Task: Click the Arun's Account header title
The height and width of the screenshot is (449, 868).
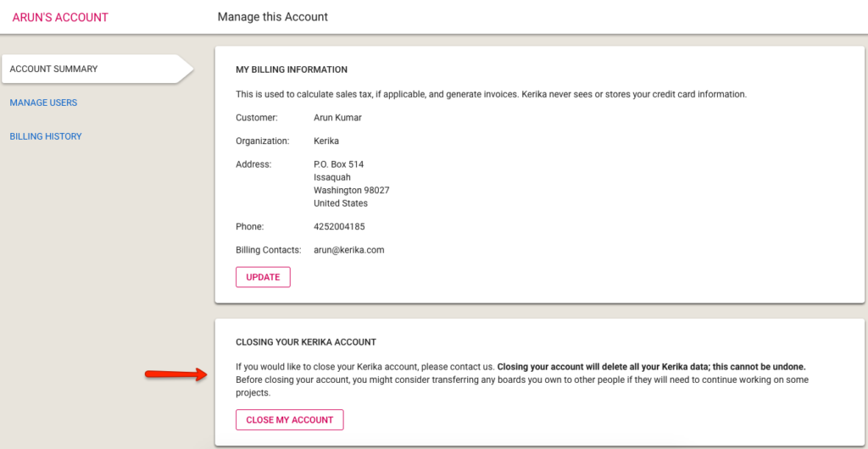Action: click(x=60, y=17)
